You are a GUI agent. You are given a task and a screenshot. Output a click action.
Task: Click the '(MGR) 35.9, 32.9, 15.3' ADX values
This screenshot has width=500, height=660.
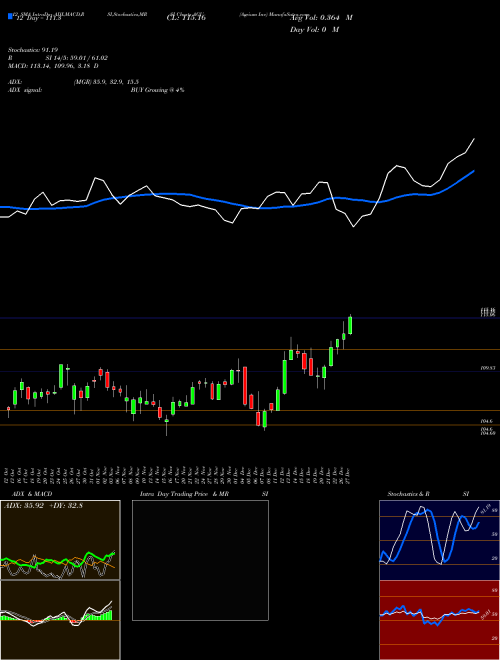106,82
